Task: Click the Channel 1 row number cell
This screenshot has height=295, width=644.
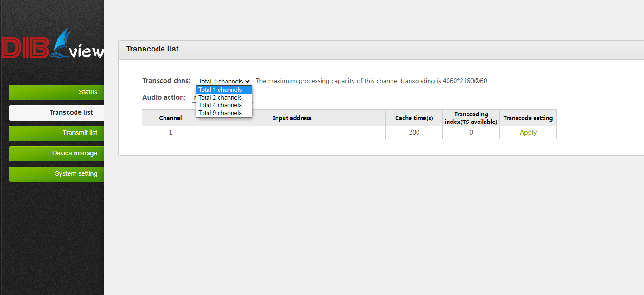Action: [x=170, y=133]
